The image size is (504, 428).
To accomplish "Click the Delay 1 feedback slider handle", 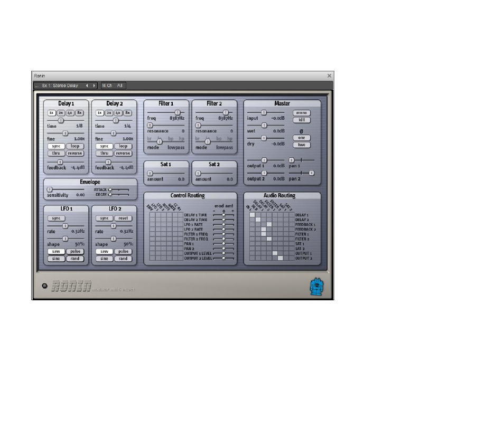I will (x=60, y=162).
